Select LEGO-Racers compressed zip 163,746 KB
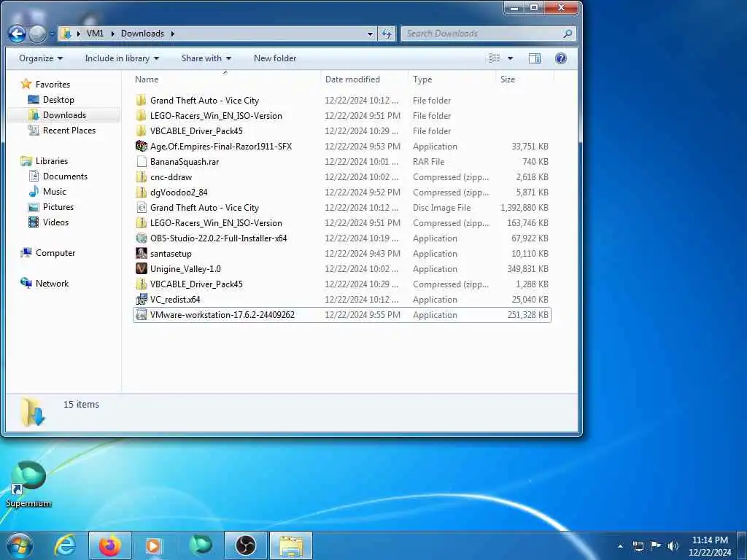This screenshot has width=747, height=560. point(342,223)
